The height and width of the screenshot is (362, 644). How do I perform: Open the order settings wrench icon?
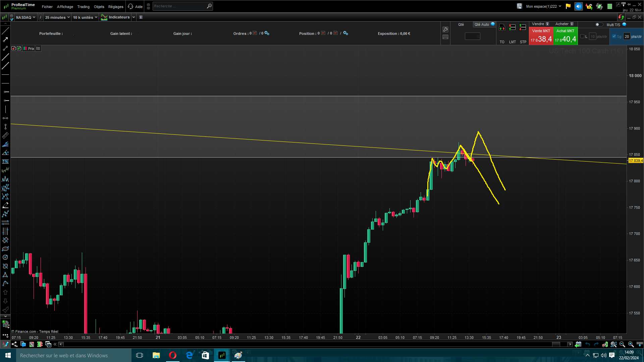pos(445,29)
